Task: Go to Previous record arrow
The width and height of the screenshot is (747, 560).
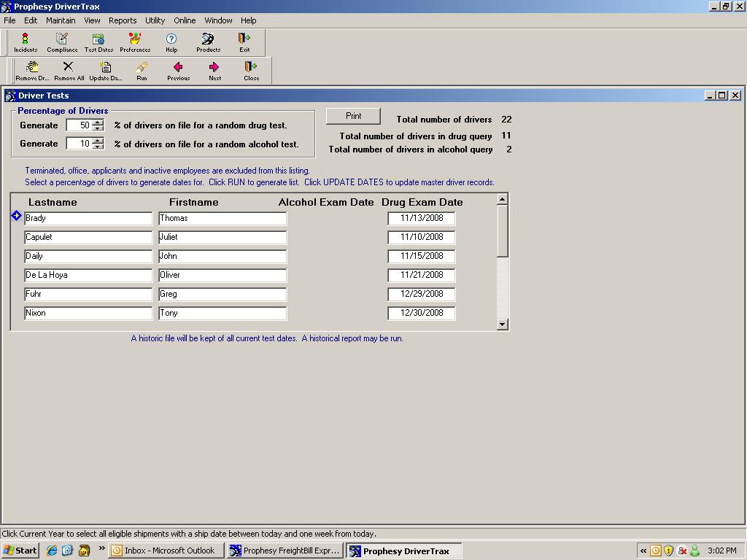Action: [x=178, y=71]
